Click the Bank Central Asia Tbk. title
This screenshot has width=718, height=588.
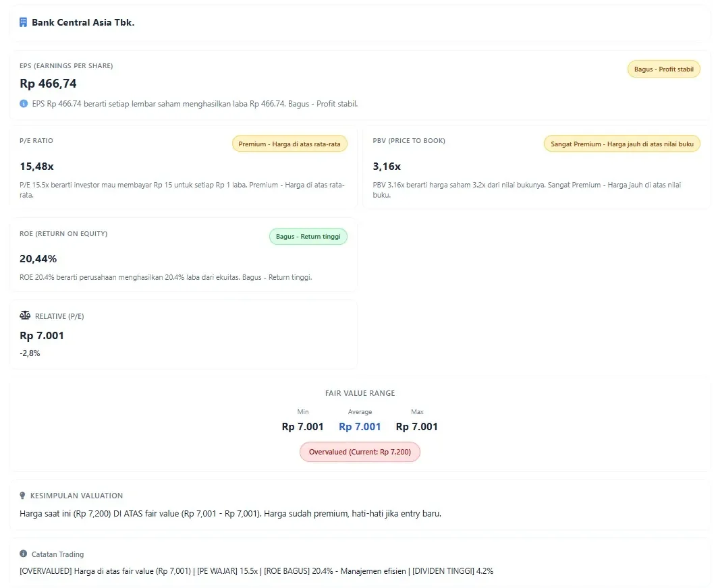click(83, 22)
